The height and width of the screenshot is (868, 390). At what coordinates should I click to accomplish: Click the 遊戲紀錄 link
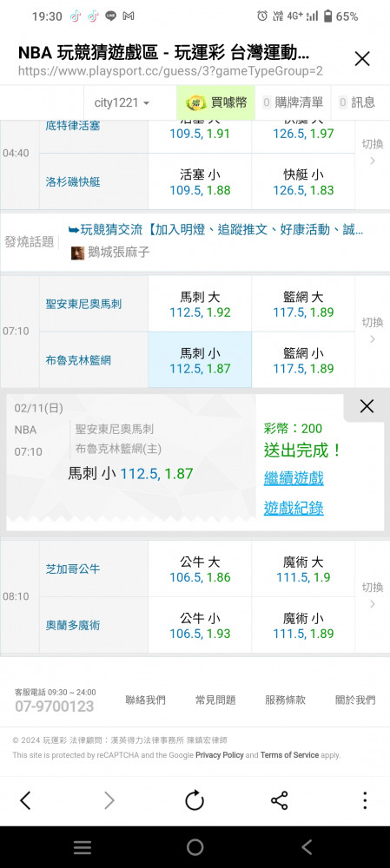click(294, 508)
